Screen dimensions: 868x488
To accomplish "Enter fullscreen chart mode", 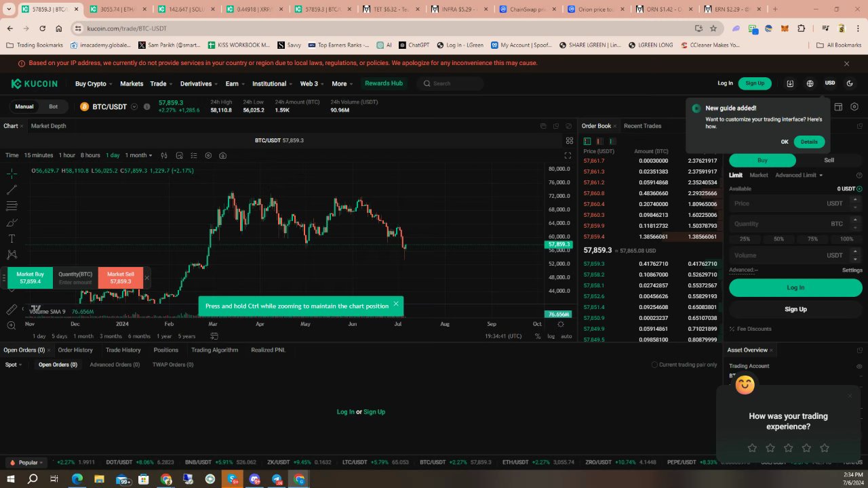I will pyautogui.click(x=568, y=155).
